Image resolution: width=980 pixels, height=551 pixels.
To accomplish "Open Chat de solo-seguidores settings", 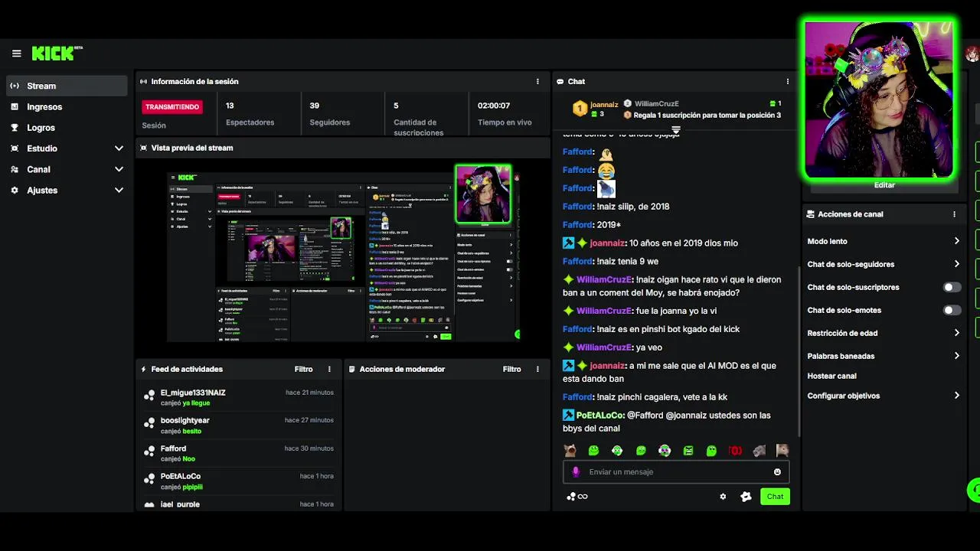I will pos(883,264).
